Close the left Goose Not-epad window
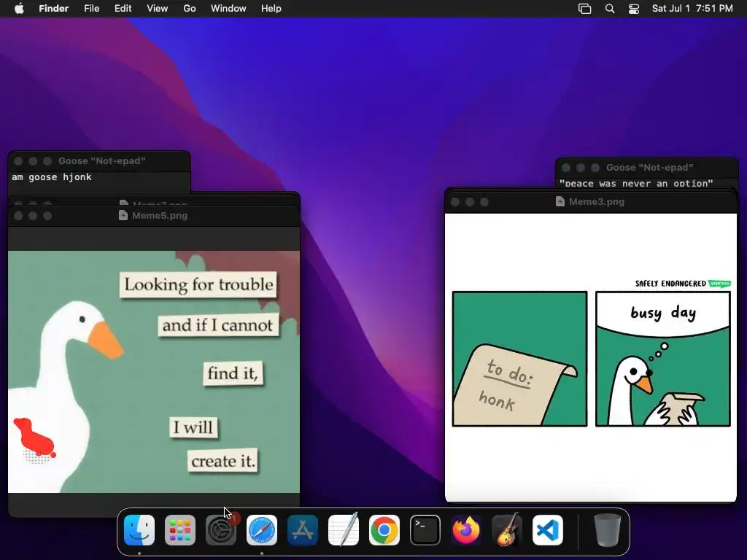This screenshot has width=747, height=560. pyautogui.click(x=18, y=161)
